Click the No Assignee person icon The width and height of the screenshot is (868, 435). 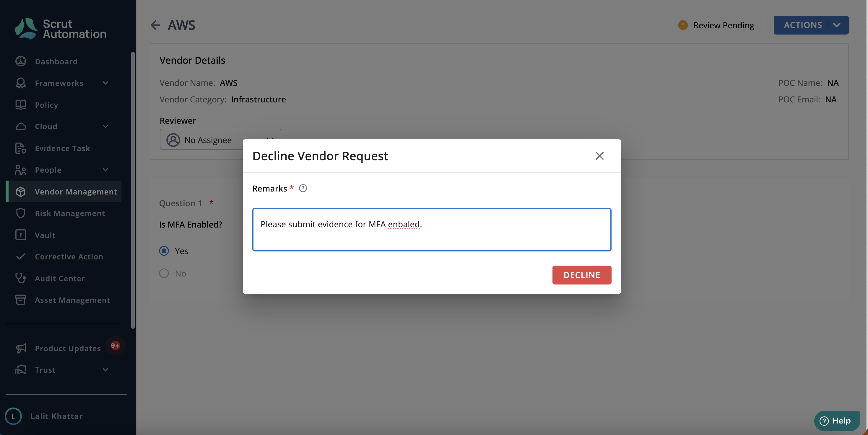point(173,140)
